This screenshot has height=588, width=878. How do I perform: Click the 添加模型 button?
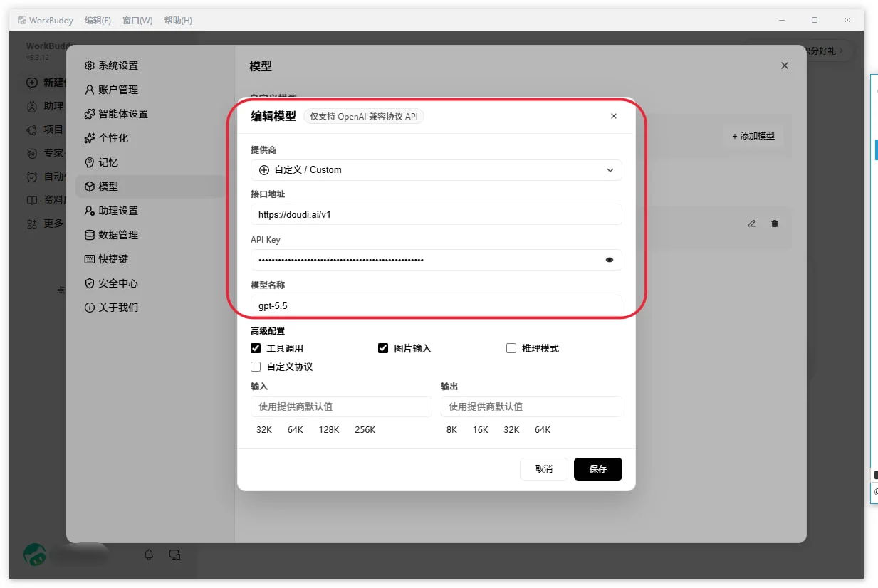(x=753, y=135)
